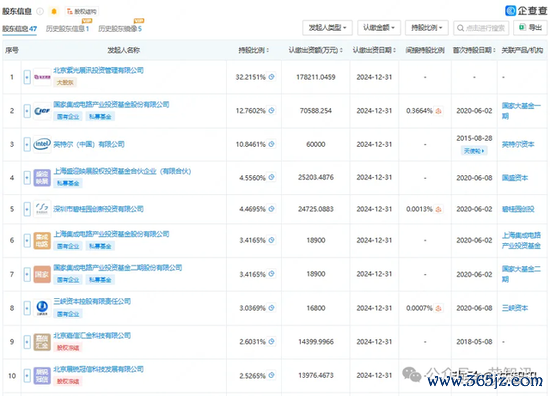
Task: Click the 企查查 logo at top right
Action: pyautogui.click(x=526, y=11)
